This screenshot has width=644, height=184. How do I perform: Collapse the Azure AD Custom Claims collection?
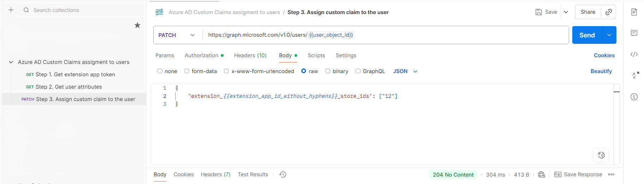[11, 62]
